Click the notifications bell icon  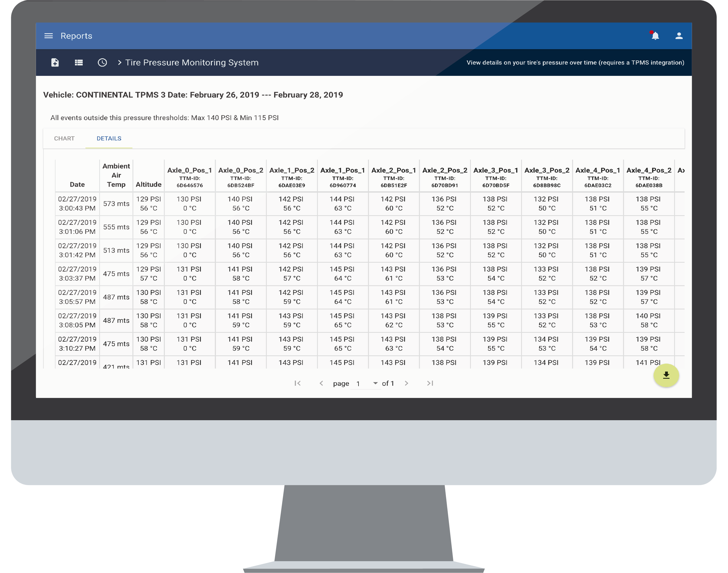[655, 36]
